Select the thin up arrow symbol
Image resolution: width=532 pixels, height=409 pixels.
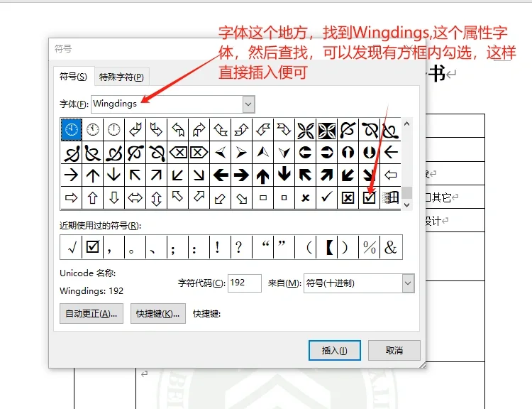pyautogui.click(x=93, y=175)
